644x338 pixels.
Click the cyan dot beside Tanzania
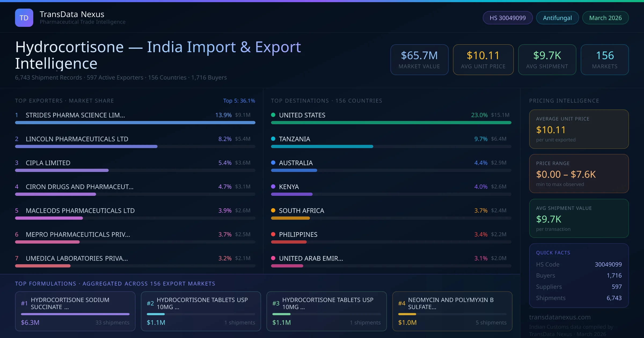(x=273, y=139)
